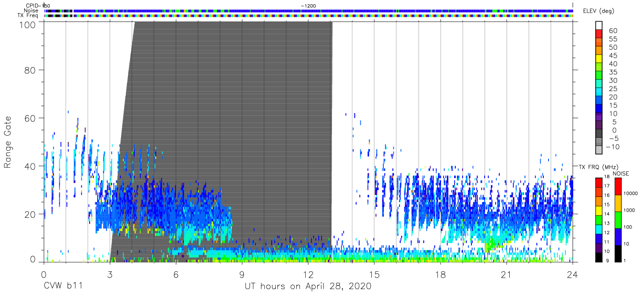Select the black TX FRQ swatch above 9
This screenshot has width=644, height=297.
(598, 257)
